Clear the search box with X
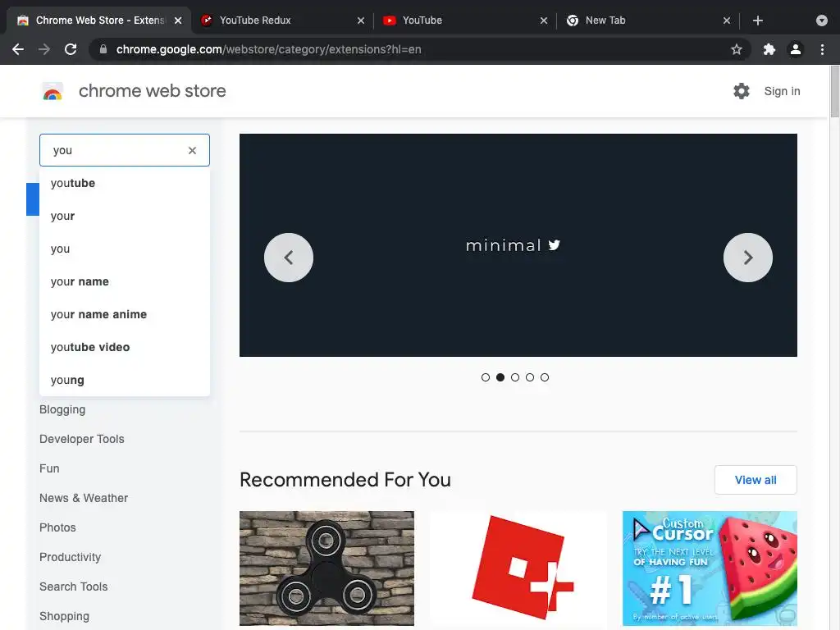Screen dimensions: 840x630 pyautogui.click(x=192, y=151)
